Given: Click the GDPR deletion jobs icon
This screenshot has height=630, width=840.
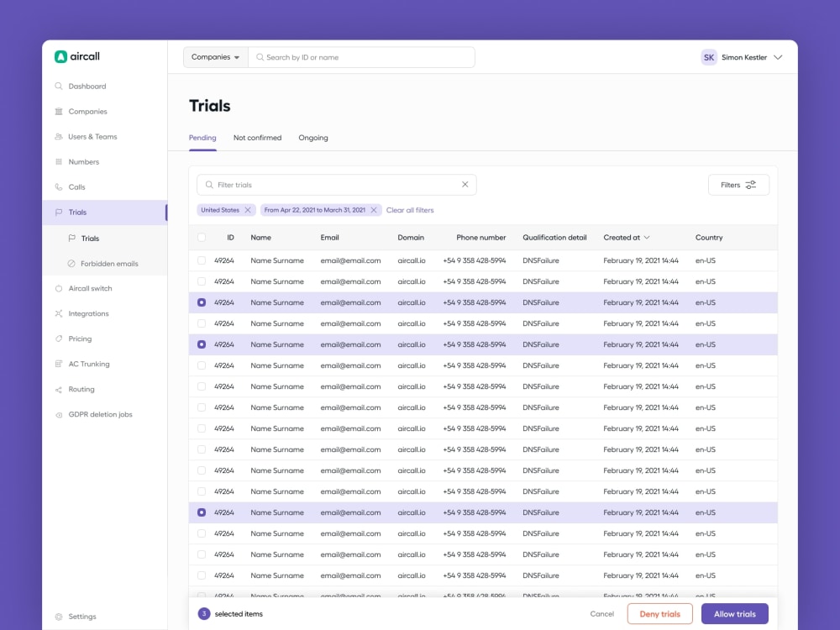Looking at the screenshot, I should click(x=59, y=415).
